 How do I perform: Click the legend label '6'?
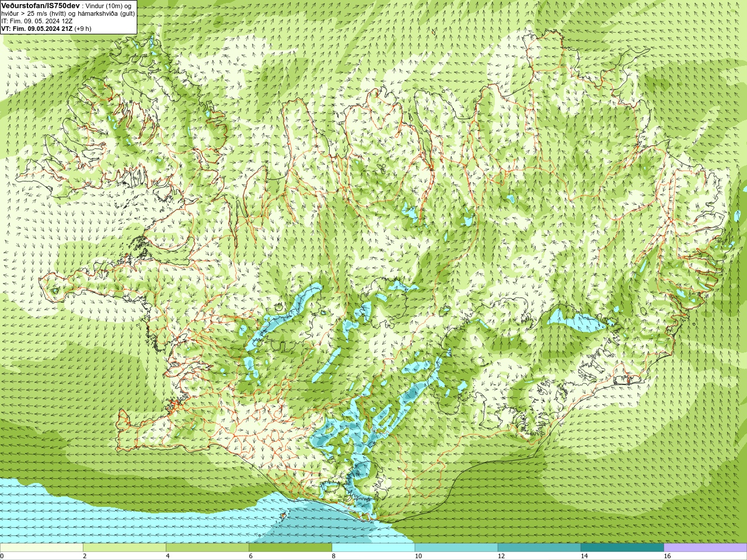(251, 556)
